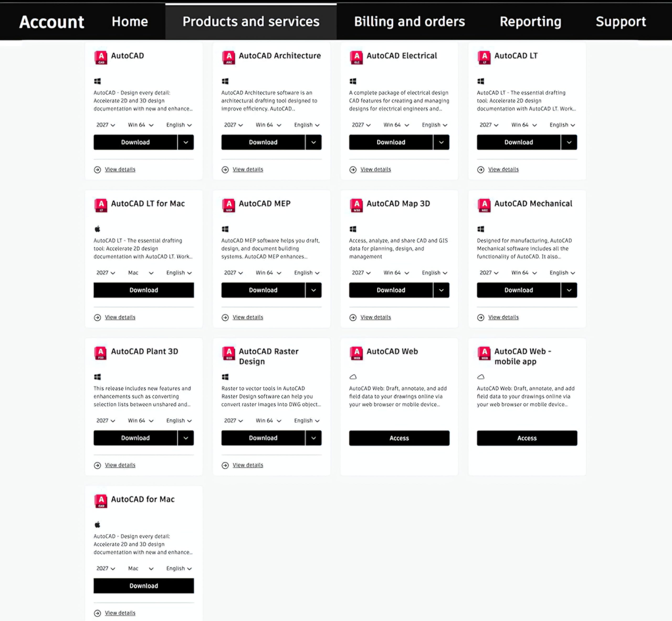Click the Apple icon on AutoCAD for Mac card
672x621 pixels.
tap(97, 524)
